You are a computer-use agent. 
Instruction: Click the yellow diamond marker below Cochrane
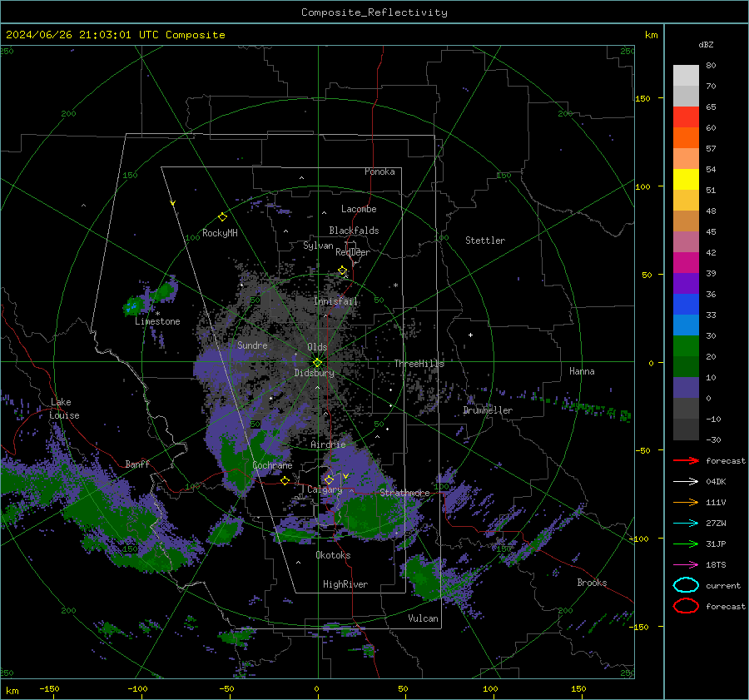click(x=285, y=480)
